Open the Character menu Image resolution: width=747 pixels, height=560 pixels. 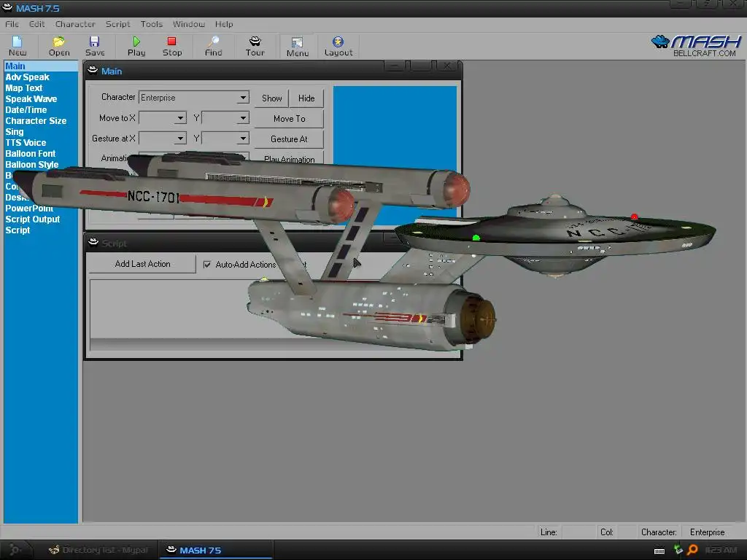tap(75, 24)
